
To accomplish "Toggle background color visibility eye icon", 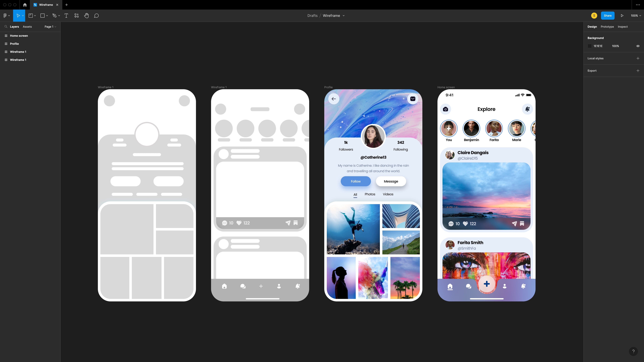I will (x=637, y=46).
